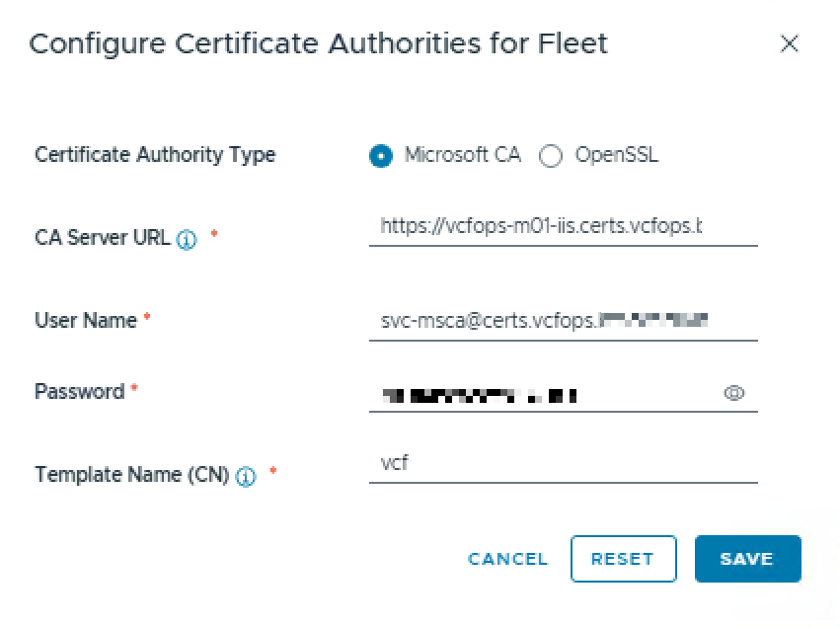840x627 pixels.
Task: Select the Microsoft CA radio button
Action: [x=381, y=156]
